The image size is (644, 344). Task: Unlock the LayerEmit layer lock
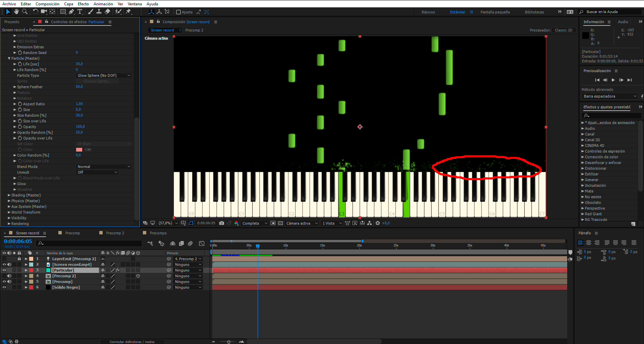[19, 259]
